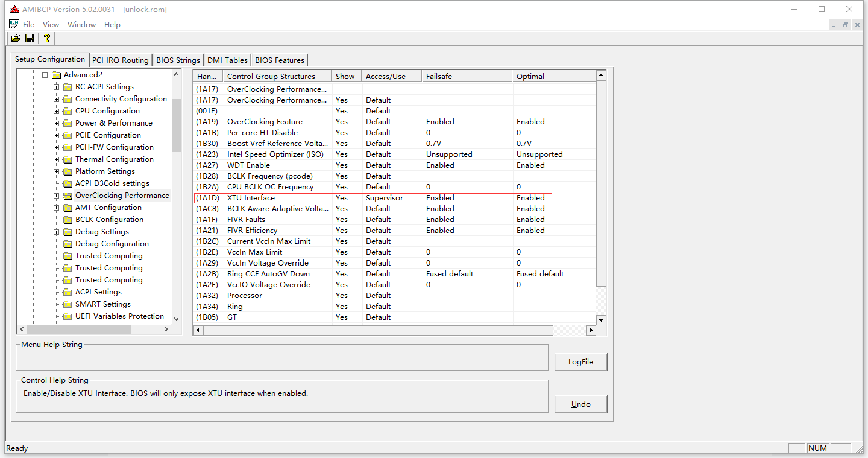Click the SMART Settings folder icon

pyautogui.click(x=68, y=304)
